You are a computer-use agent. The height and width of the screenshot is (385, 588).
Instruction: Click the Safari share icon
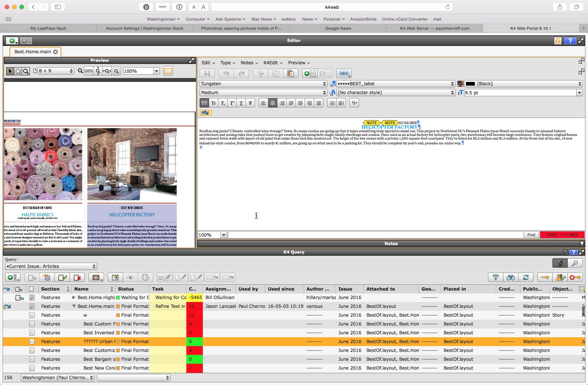tap(560, 7)
